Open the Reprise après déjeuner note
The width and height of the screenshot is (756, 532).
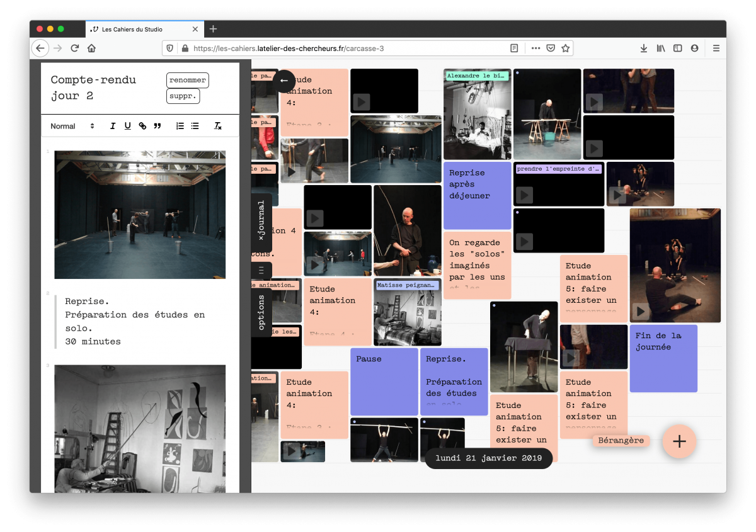(478, 196)
